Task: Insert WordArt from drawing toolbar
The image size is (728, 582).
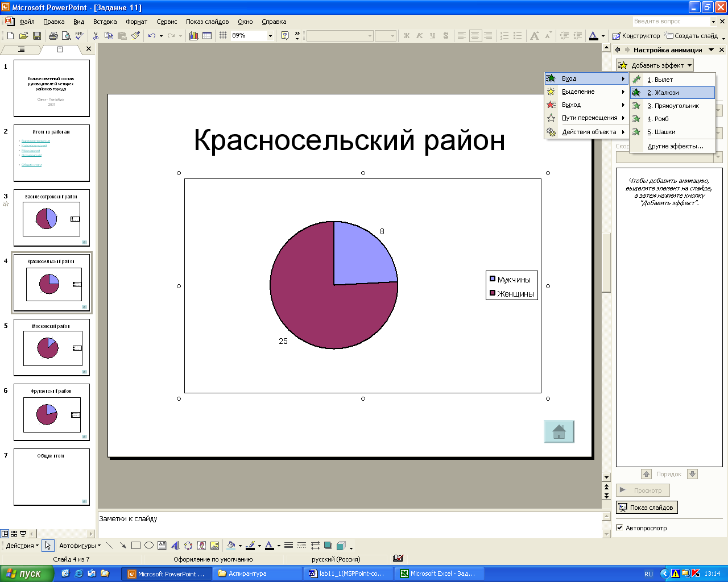Action: point(175,546)
